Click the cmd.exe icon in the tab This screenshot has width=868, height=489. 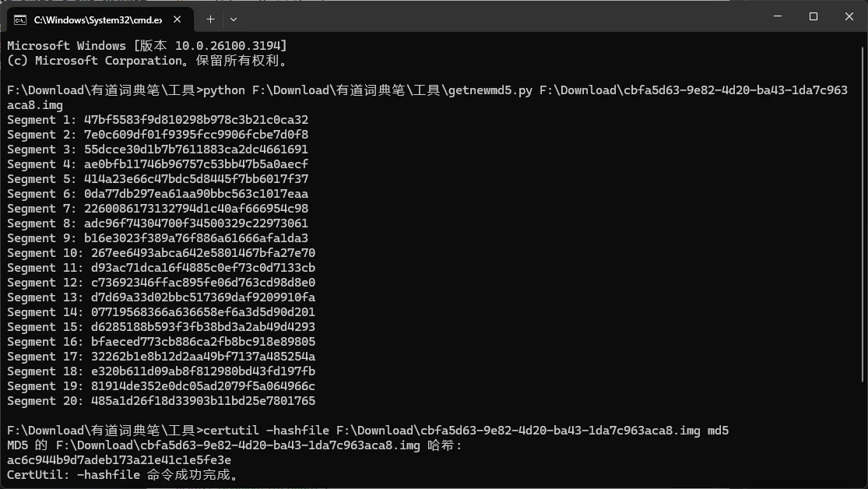pos(20,20)
